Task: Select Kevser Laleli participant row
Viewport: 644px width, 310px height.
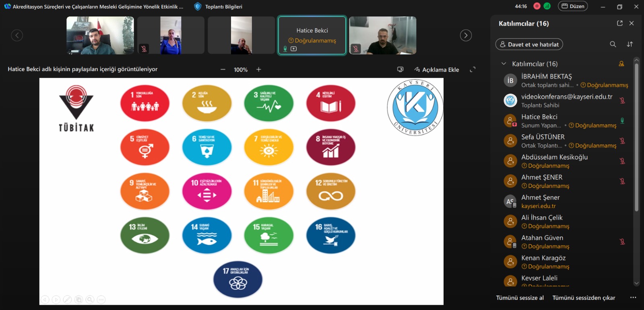Action: 566,280
